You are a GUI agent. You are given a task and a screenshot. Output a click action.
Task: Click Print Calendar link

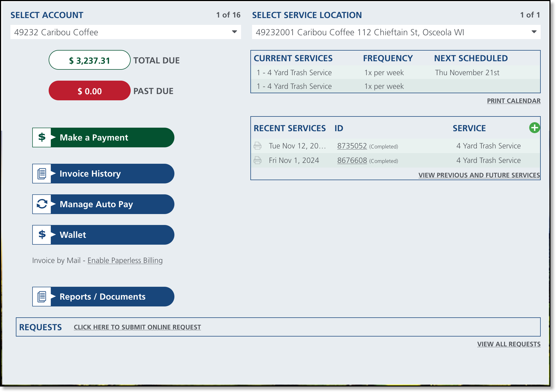pyautogui.click(x=513, y=101)
